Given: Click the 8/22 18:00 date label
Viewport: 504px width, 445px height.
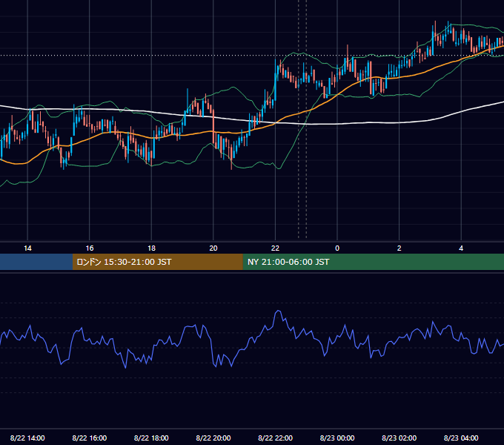Looking at the screenshot, I should click(151, 438).
